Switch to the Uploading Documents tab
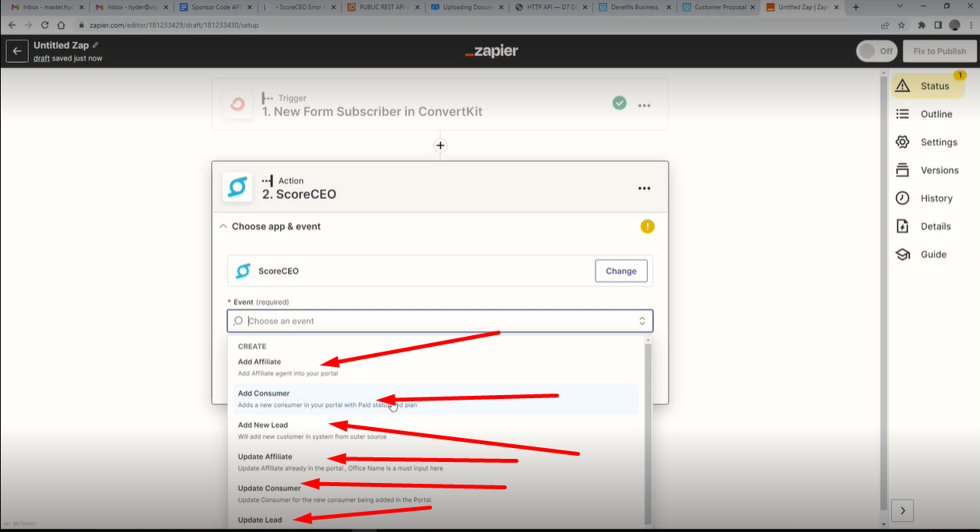Image resolution: width=980 pixels, height=532 pixels. pyautogui.click(x=468, y=7)
